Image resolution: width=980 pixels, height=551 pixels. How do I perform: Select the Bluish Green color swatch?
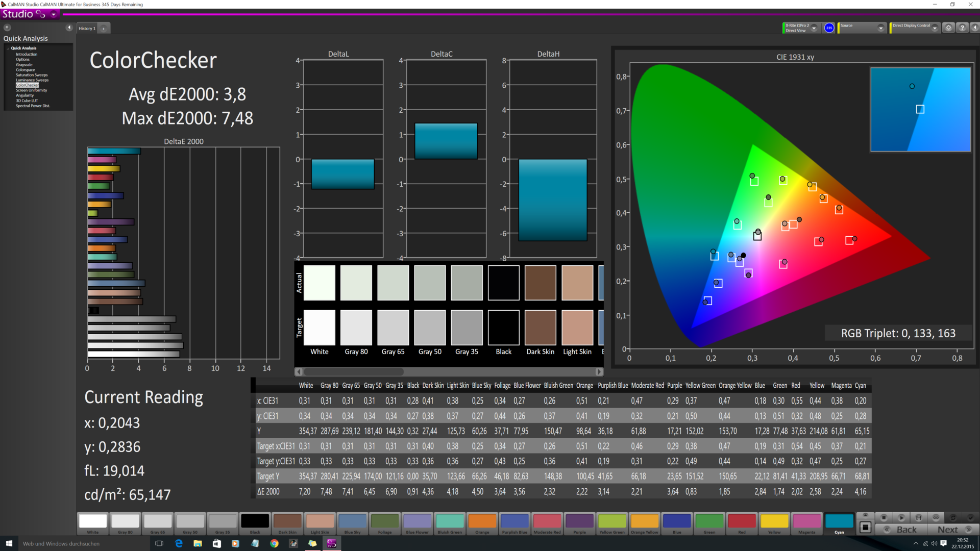(x=449, y=522)
